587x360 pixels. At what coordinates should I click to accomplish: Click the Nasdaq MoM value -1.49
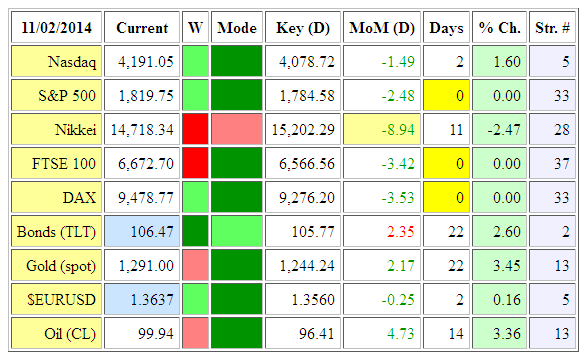(382, 61)
